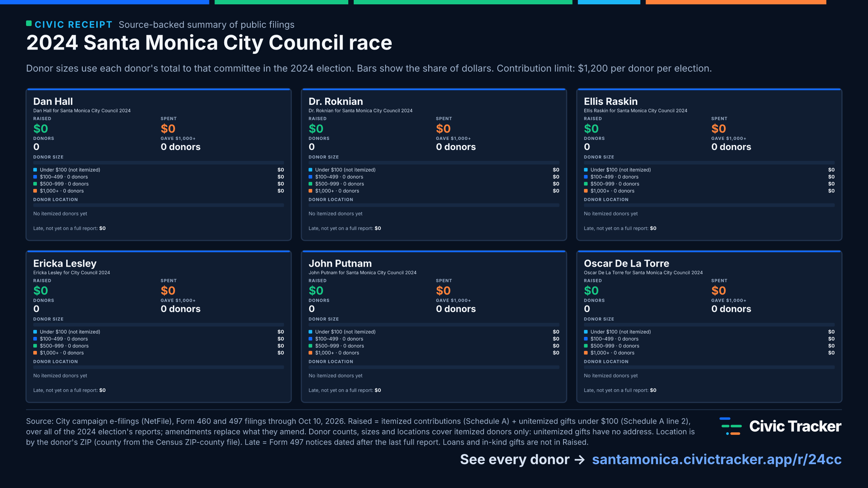Click Ericka Lesley's $100–499 blue swatch

tap(35, 339)
